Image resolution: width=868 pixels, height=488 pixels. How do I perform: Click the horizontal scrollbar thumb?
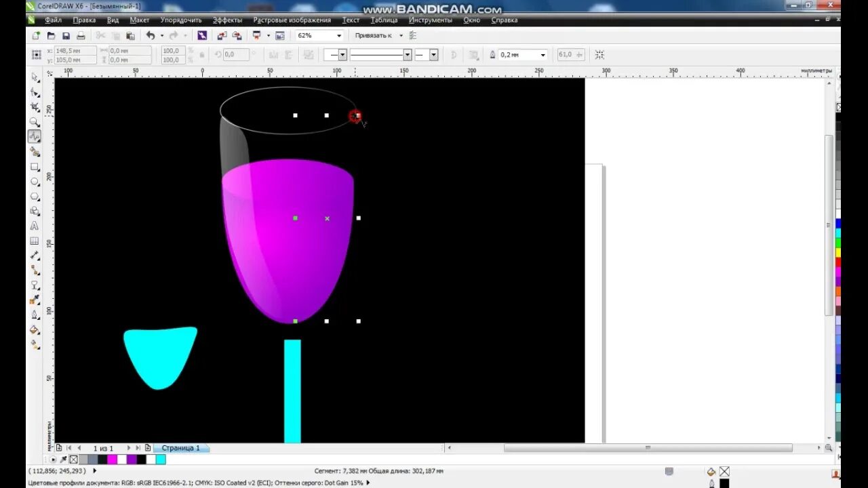[x=648, y=447]
